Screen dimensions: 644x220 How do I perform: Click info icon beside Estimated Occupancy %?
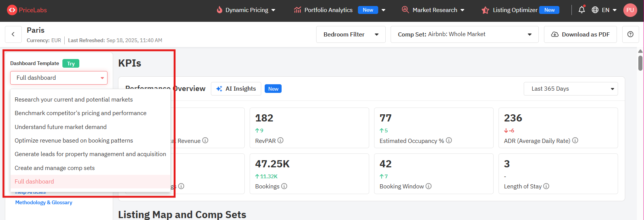pos(449,140)
